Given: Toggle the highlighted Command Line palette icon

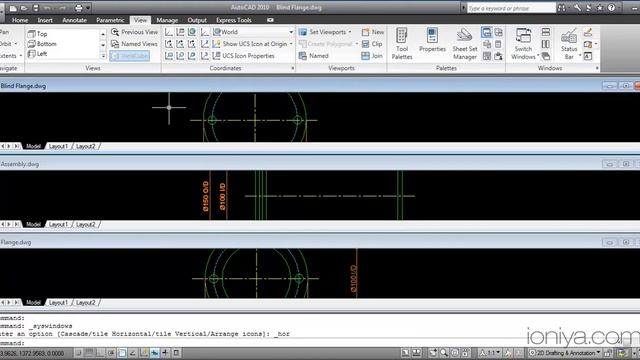Looking at the screenshot, I should 487,32.
